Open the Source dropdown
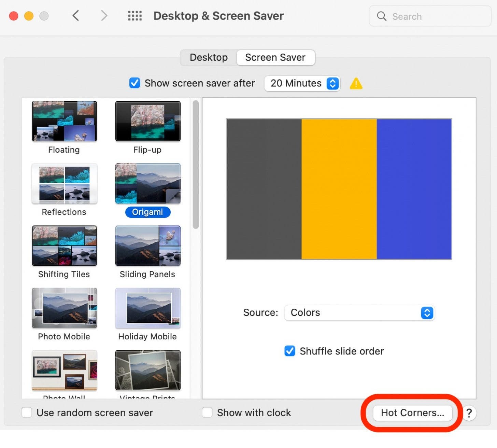The width and height of the screenshot is (497, 448). pyautogui.click(x=359, y=313)
